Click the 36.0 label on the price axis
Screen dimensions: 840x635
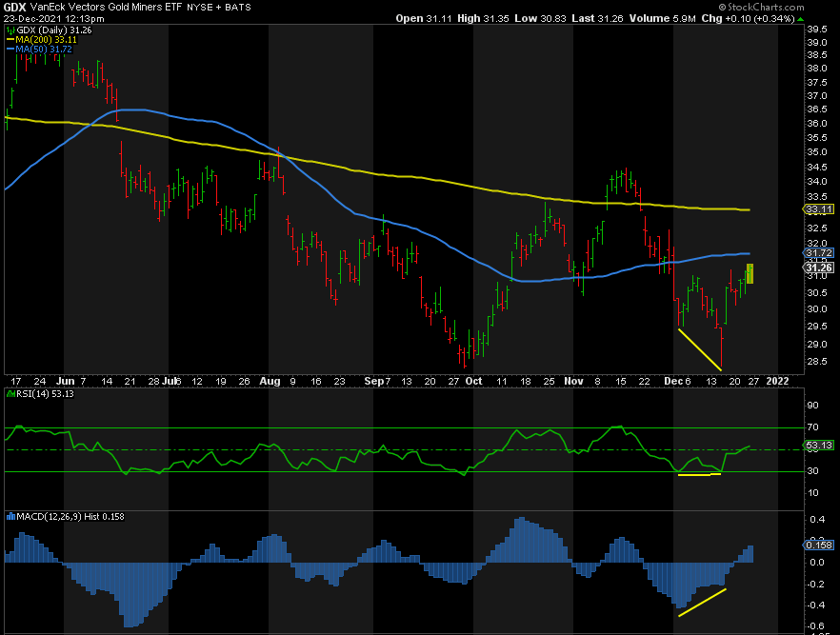817,123
